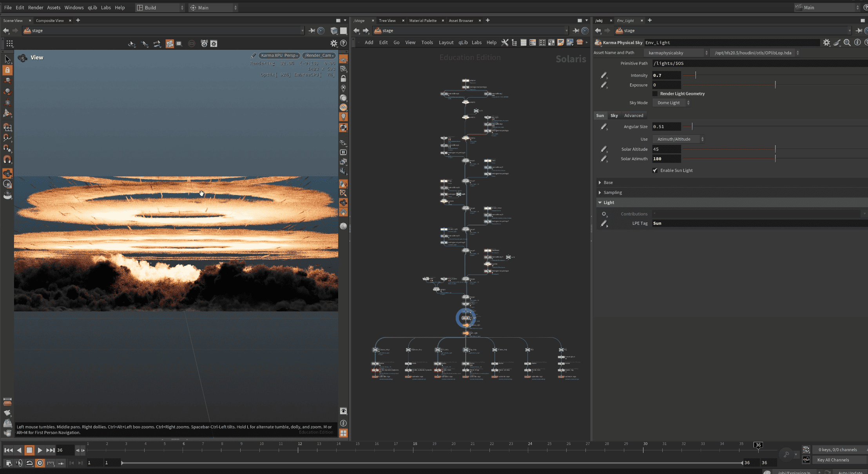Click the Scene View display options gear
Viewport: 868px width, 474px height.
334,43
